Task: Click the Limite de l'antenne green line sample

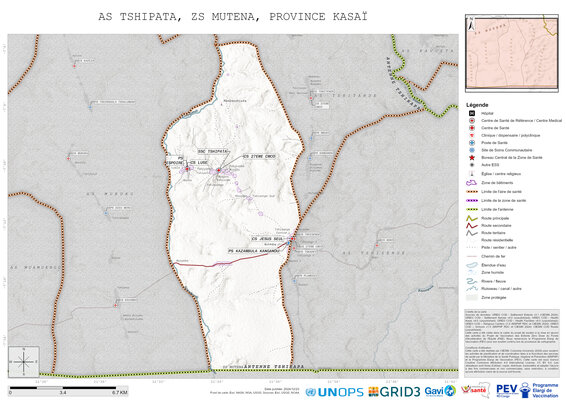Action: [472, 209]
